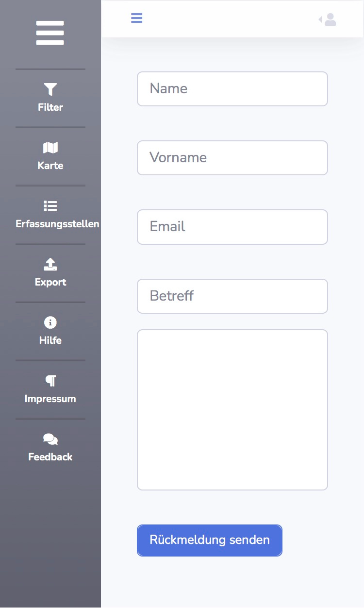Click the Filter funnel icon
This screenshot has width=364, height=608.
(x=50, y=89)
